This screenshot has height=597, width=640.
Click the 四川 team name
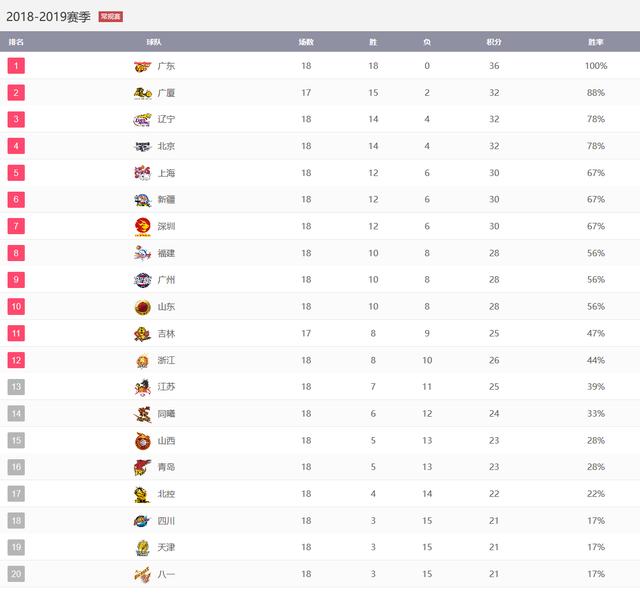166,521
